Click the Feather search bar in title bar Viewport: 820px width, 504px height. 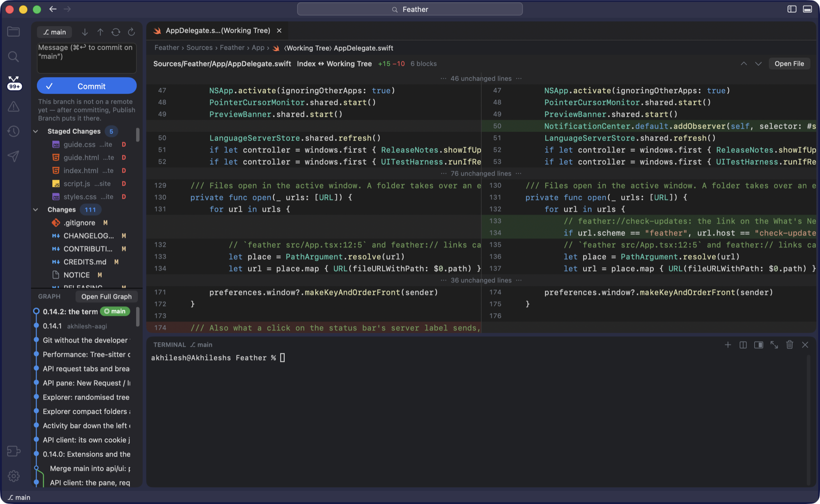(x=410, y=9)
